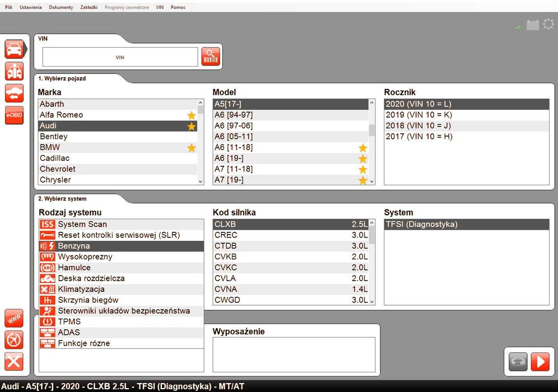
Task: Open the OBD connector location icon
Action: click(14, 71)
